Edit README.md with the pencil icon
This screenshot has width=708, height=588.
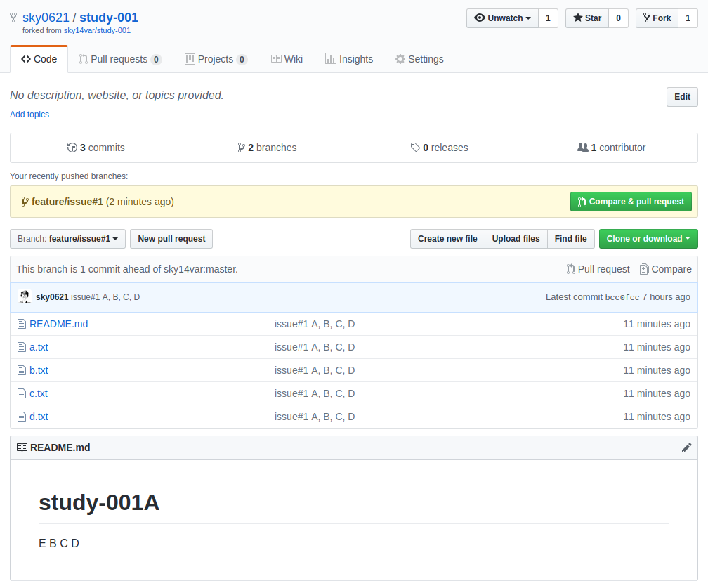686,447
